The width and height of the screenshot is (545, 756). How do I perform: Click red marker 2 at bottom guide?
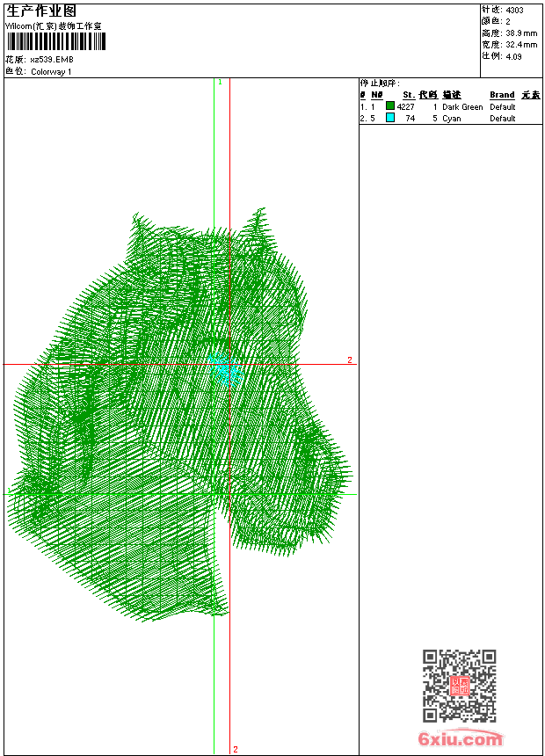point(236,749)
